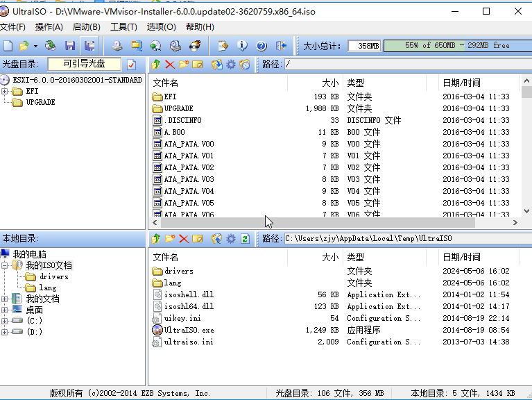
Task: Sort local files by 文件名 column header
Action: (x=218, y=257)
